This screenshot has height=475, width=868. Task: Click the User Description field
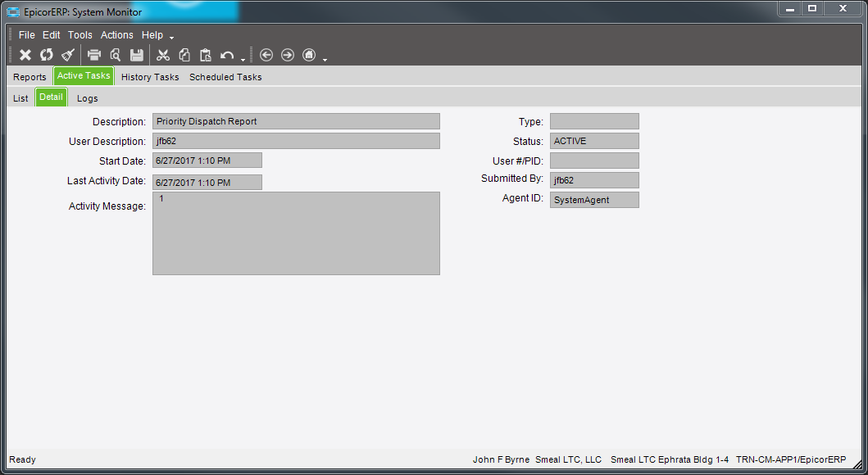click(x=296, y=141)
